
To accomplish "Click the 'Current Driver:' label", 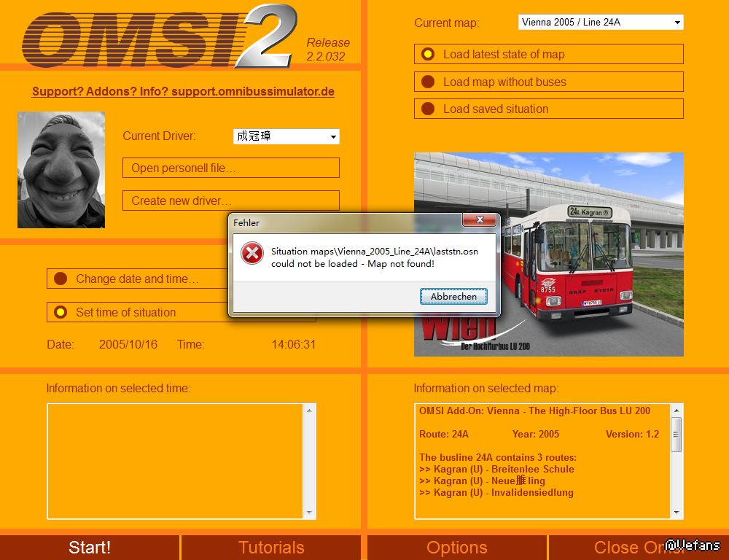I will point(159,136).
